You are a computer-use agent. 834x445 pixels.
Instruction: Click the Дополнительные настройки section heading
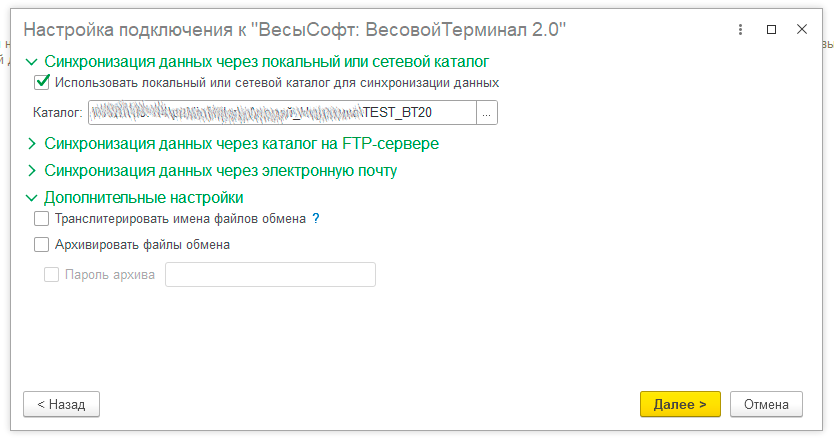click(x=144, y=198)
